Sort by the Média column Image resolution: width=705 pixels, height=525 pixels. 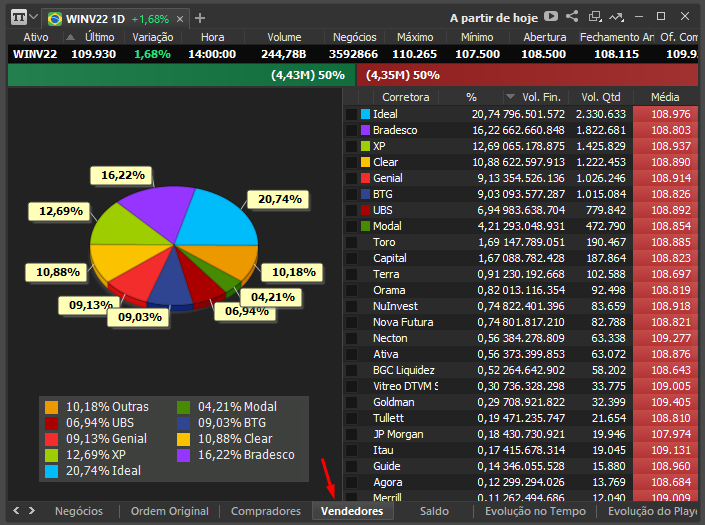[665, 97]
